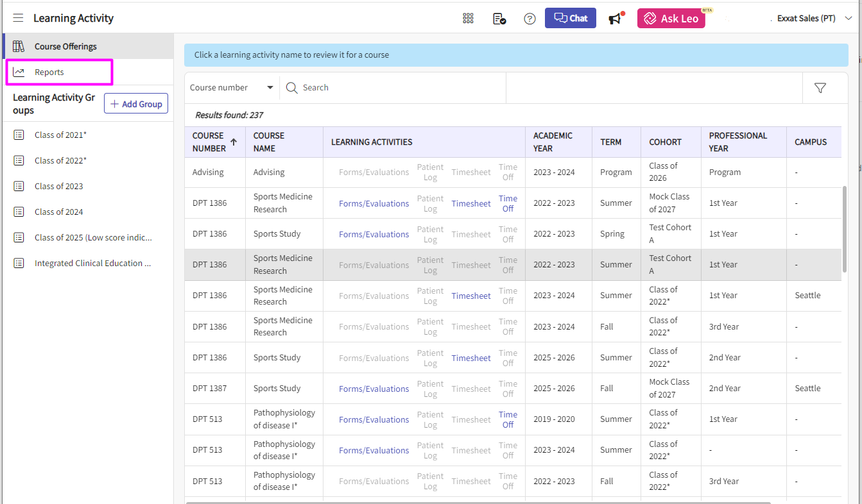The image size is (862, 504).
Task: Click the horizontal table scrollbar
Action: pos(478,502)
